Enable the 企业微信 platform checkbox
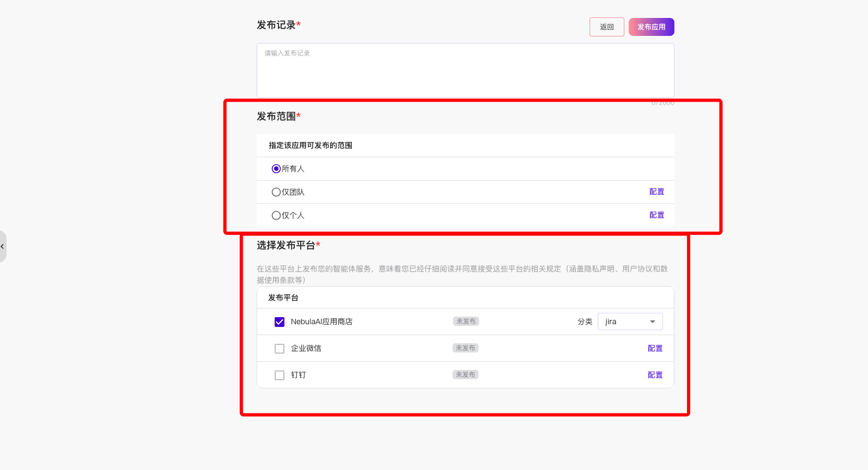This screenshot has height=470, width=868. [280, 349]
